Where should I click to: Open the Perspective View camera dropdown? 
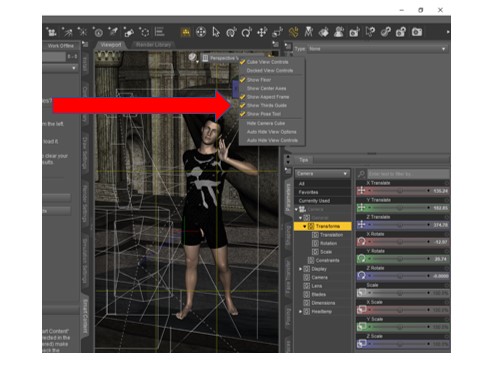pos(222,58)
